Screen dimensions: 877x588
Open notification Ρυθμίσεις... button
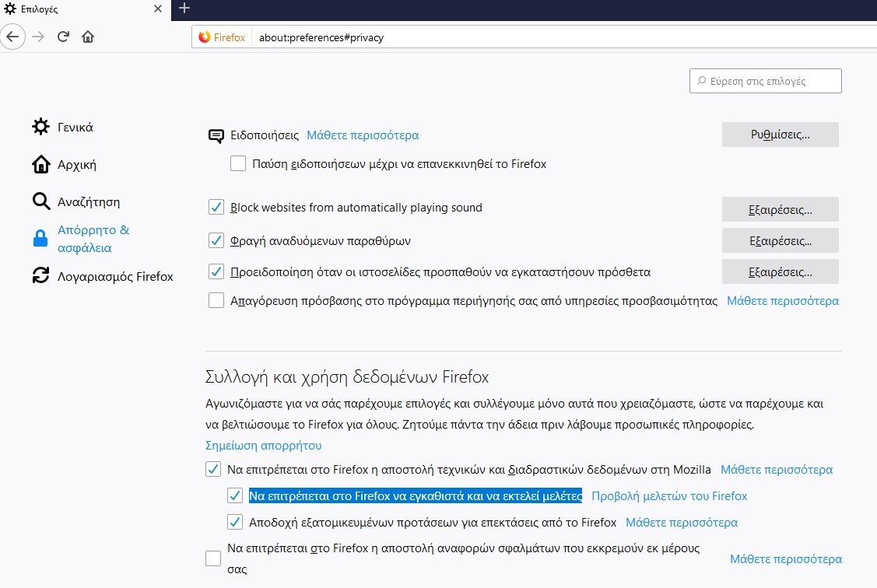point(781,134)
